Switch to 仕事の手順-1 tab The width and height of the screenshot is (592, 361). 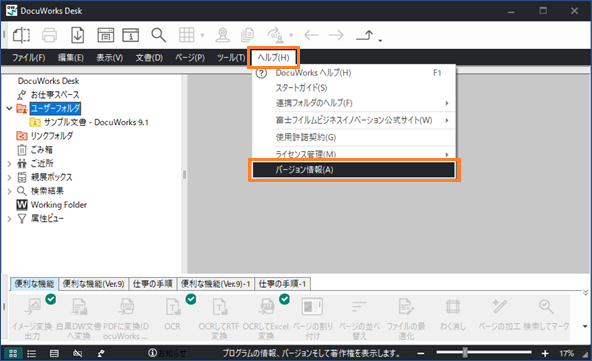coord(282,284)
